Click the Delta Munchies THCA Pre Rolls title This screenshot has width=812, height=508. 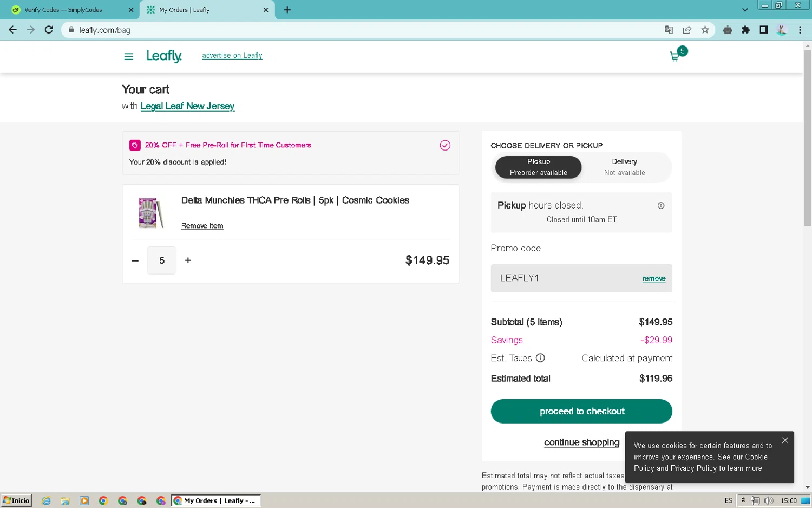click(x=295, y=200)
